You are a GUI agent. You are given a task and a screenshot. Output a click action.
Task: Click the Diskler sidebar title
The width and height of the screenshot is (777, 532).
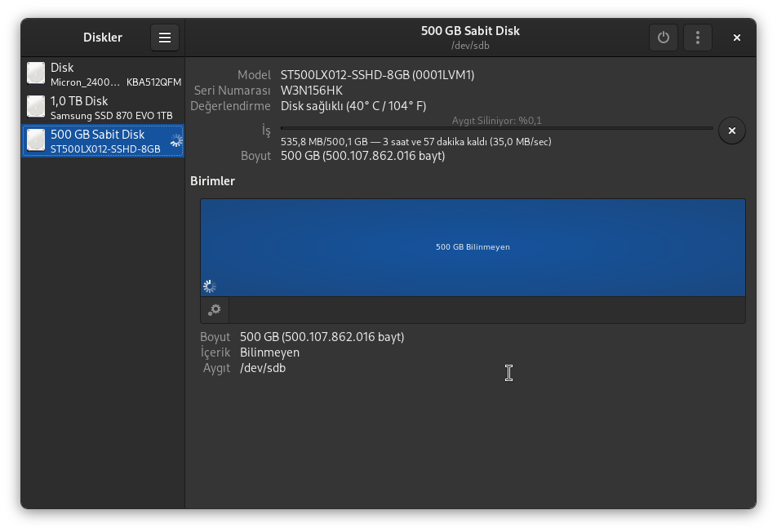pyautogui.click(x=103, y=38)
